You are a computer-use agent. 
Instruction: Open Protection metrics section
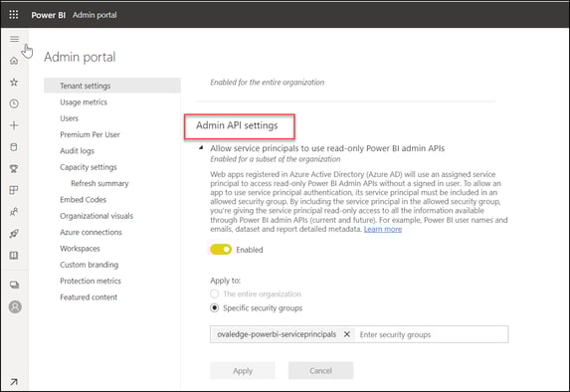(91, 281)
